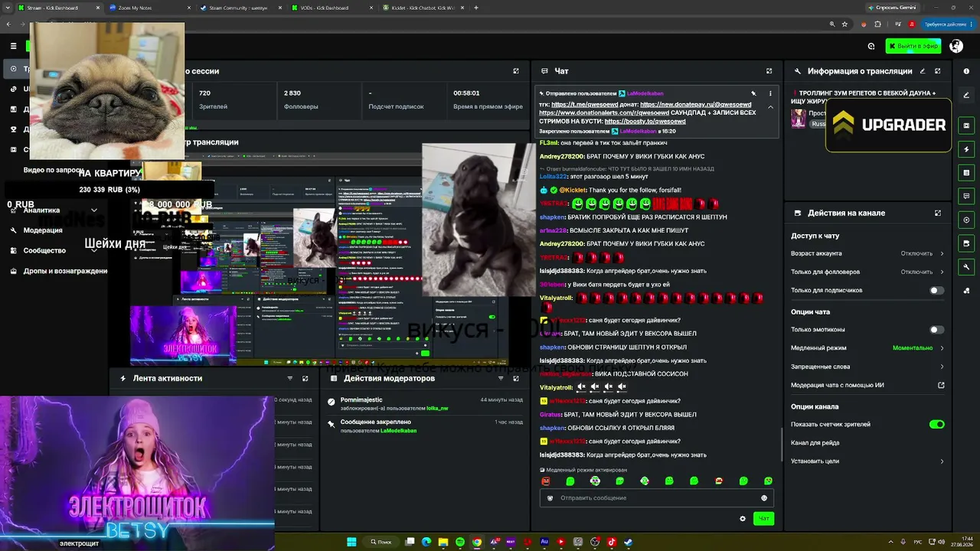The width and height of the screenshot is (980, 551).
Task: Unpin the pinned chat message
Action: (753, 93)
